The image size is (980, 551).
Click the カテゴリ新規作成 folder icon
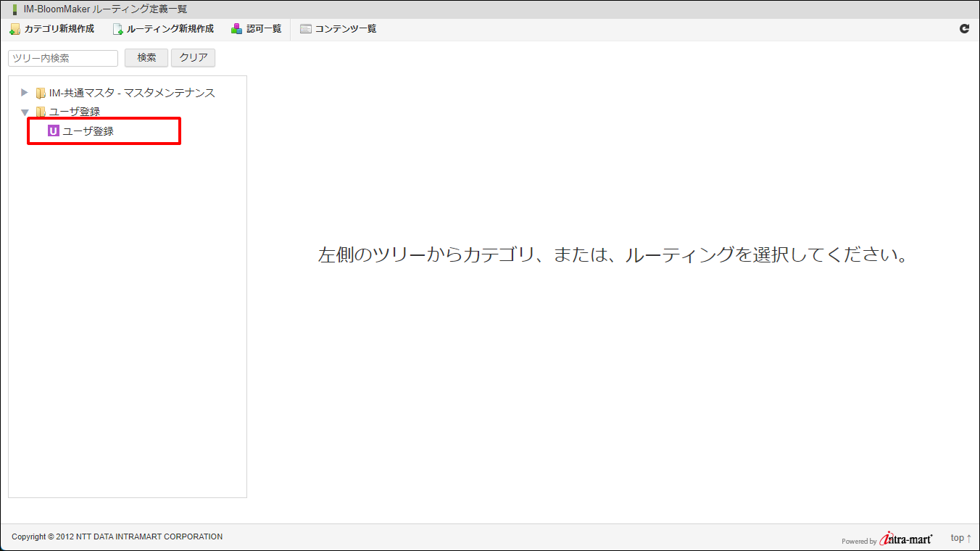(14, 29)
